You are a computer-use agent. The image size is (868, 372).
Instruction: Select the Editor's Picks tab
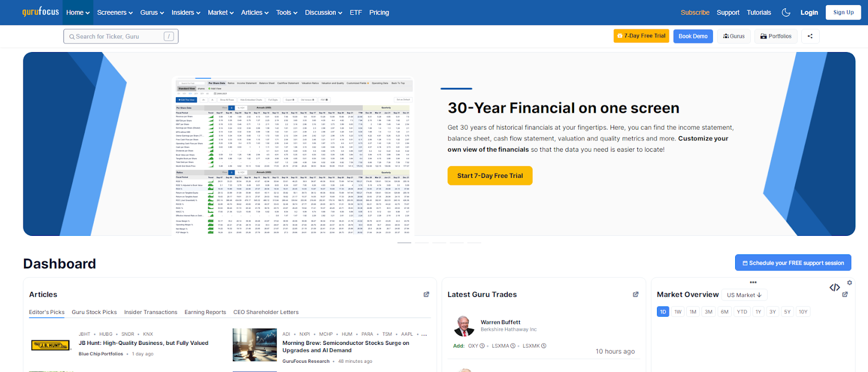(x=47, y=312)
